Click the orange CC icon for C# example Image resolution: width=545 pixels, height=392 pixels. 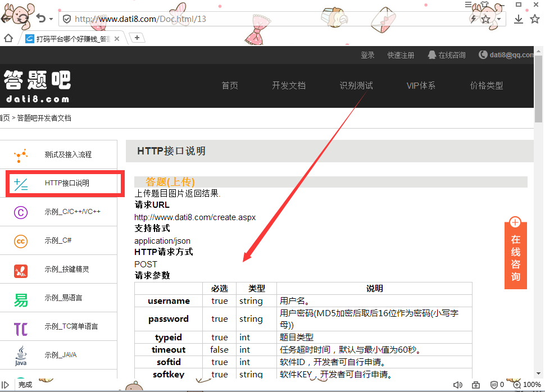pyautogui.click(x=20, y=241)
